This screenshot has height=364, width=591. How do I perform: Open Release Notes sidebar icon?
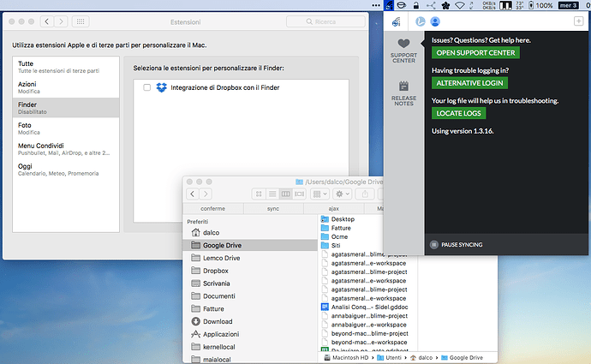[x=403, y=93]
